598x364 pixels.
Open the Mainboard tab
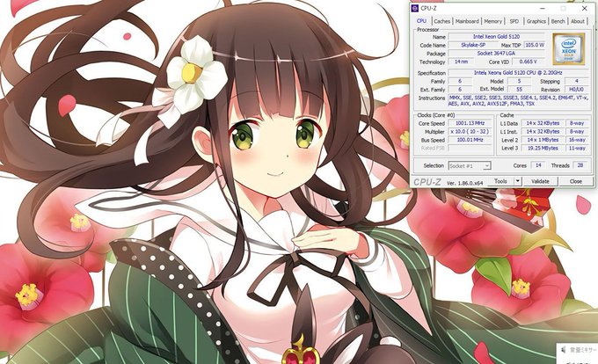[x=467, y=21]
